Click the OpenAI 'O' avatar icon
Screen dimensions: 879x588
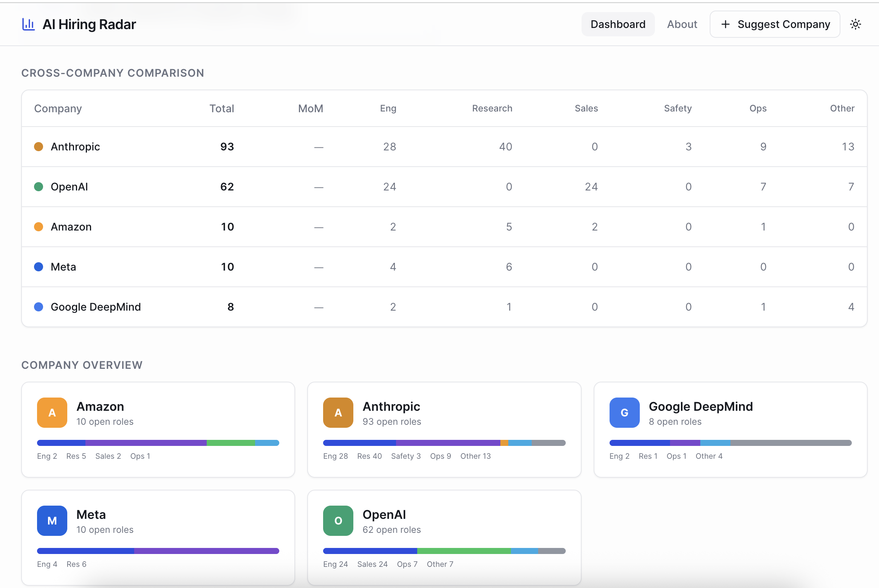tap(338, 520)
